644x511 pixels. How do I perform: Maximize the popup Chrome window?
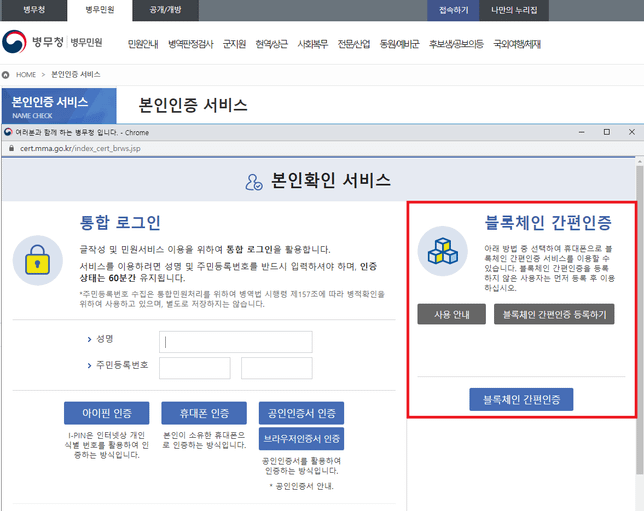[607, 132]
